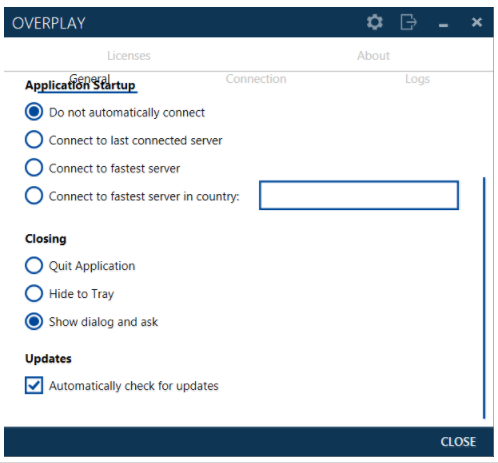Select the General tab
This screenshot has width=498, height=463.
90,79
